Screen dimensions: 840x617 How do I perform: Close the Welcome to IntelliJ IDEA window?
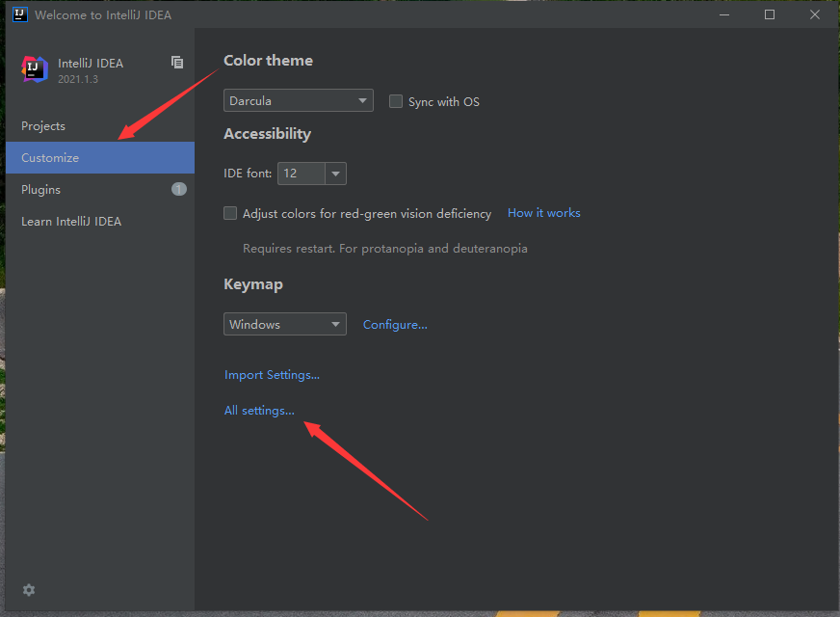pyautogui.click(x=815, y=14)
